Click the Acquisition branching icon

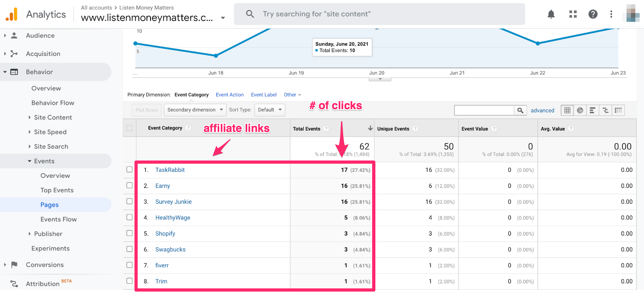[x=14, y=54]
